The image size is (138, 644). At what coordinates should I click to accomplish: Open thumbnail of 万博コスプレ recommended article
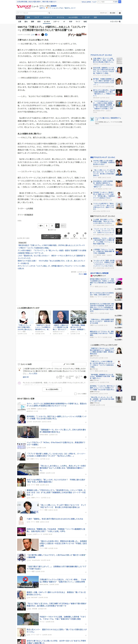26,317
